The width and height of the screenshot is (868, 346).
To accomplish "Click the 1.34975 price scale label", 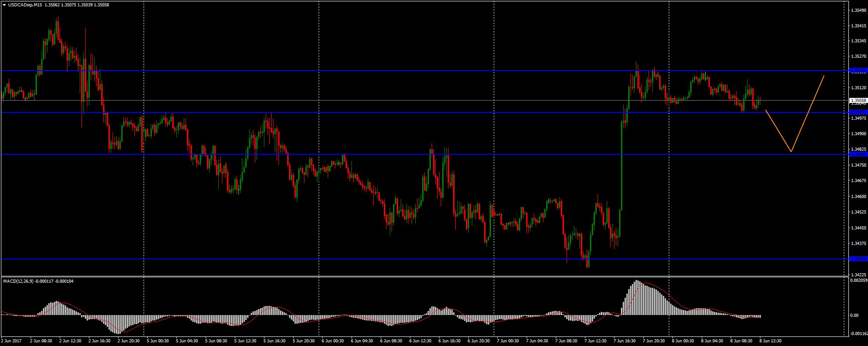I will 858,118.
